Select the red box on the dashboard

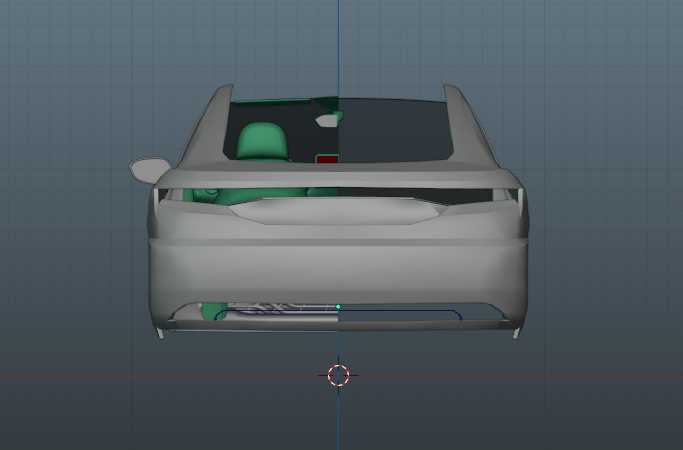tap(327, 159)
